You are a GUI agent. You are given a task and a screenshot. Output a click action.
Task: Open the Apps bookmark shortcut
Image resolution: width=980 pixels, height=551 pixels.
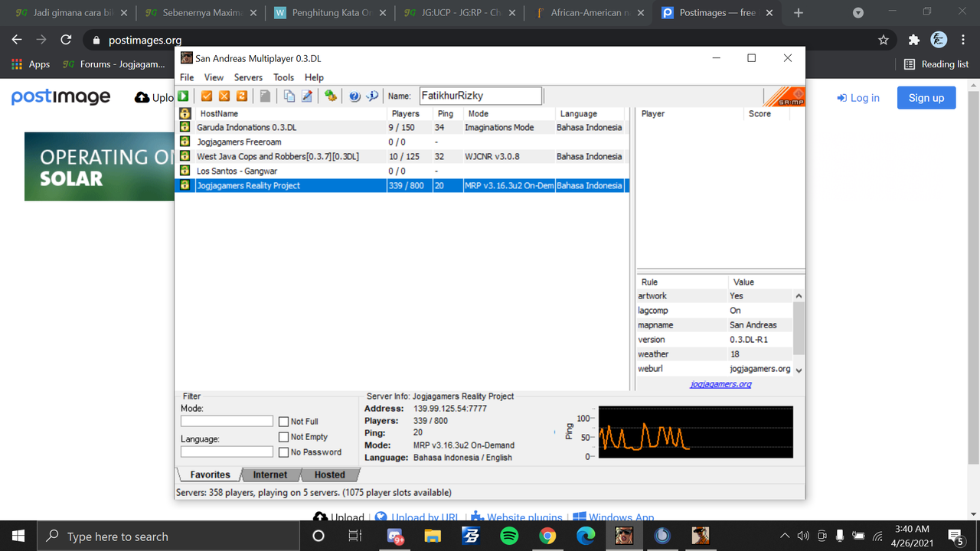coord(31,64)
